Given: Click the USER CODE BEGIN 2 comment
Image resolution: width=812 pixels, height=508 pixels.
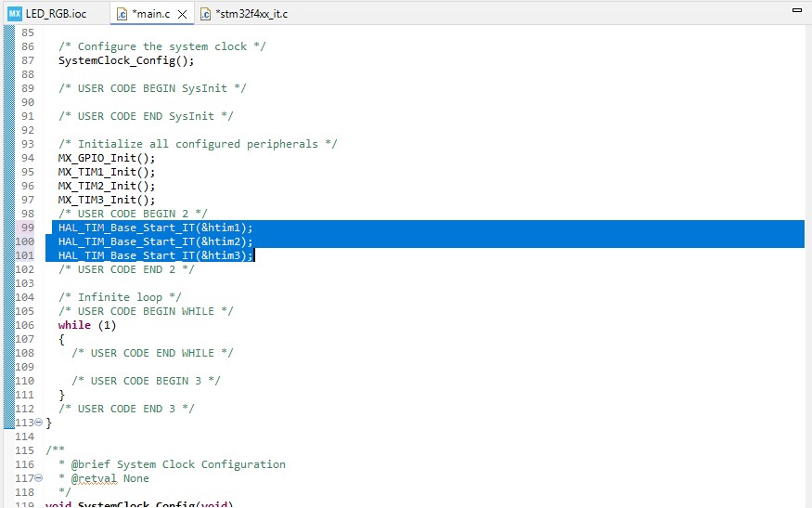Looking at the screenshot, I should [x=133, y=214].
